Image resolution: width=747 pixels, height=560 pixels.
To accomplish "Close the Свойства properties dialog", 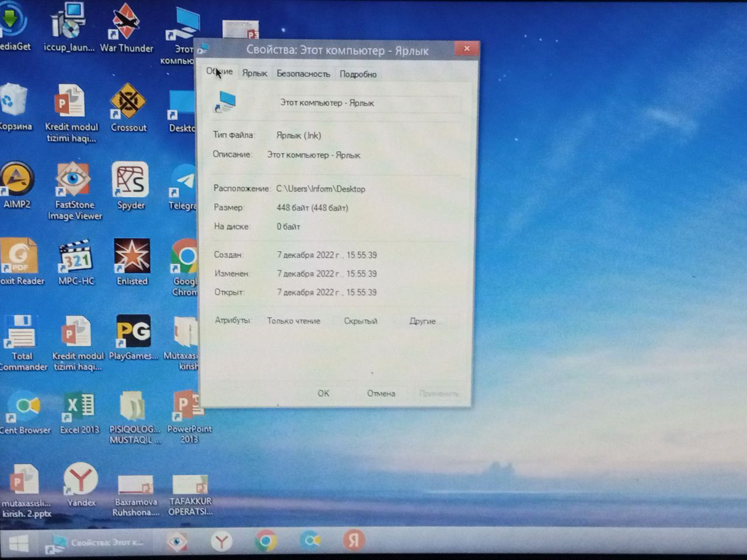I will [x=466, y=48].
